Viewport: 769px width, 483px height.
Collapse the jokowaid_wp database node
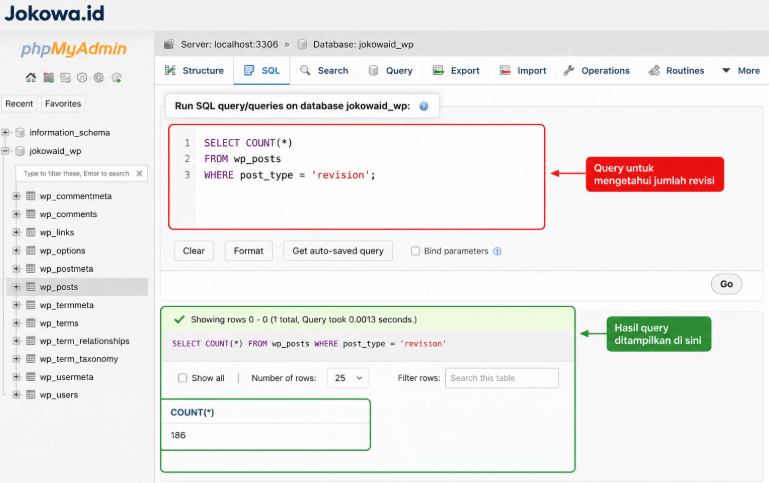[x=5, y=151]
